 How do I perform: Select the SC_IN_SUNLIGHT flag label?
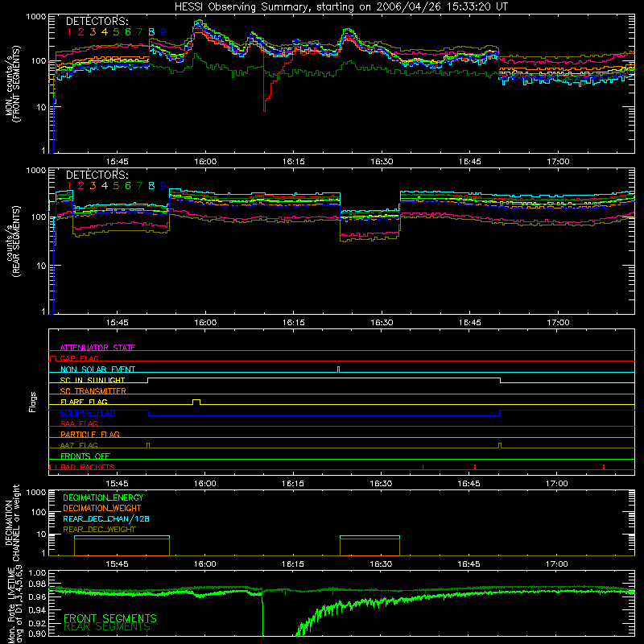point(93,380)
